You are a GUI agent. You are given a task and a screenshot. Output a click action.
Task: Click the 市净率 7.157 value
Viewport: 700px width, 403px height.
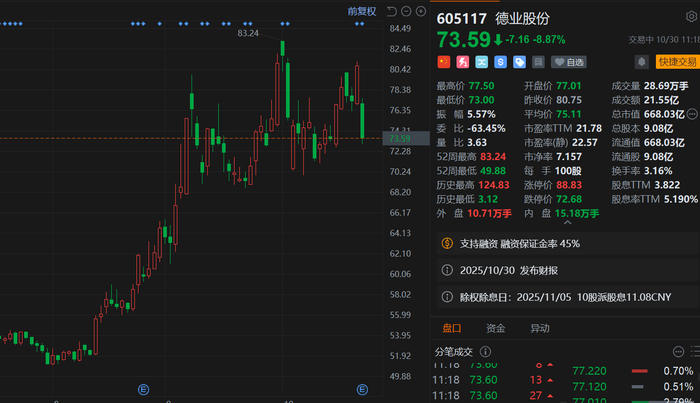(x=568, y=157)
